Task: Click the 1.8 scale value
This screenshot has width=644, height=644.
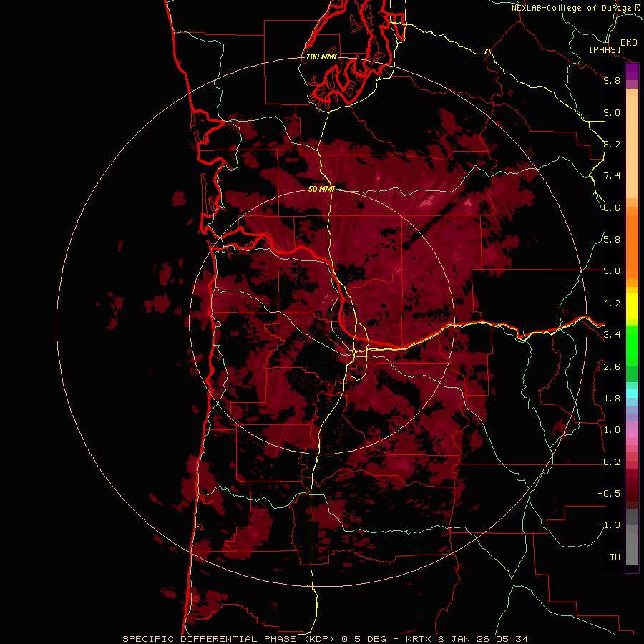Action: click(x=612, y=399)
